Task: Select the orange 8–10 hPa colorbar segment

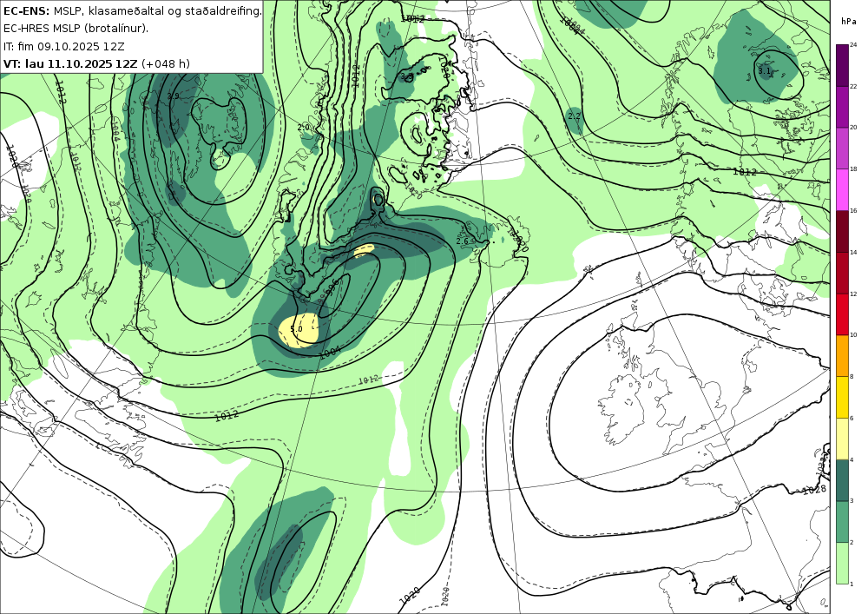Action: 842,355
